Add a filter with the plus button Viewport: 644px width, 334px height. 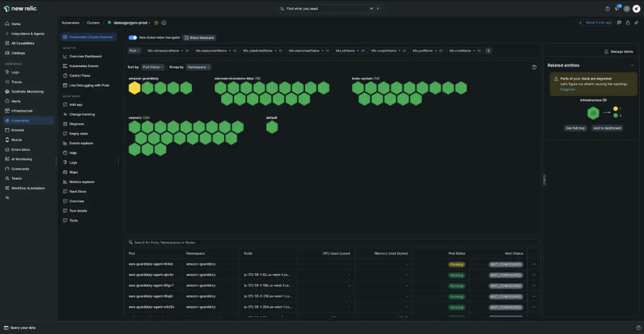pyautogui.click(x=488, y=51)
